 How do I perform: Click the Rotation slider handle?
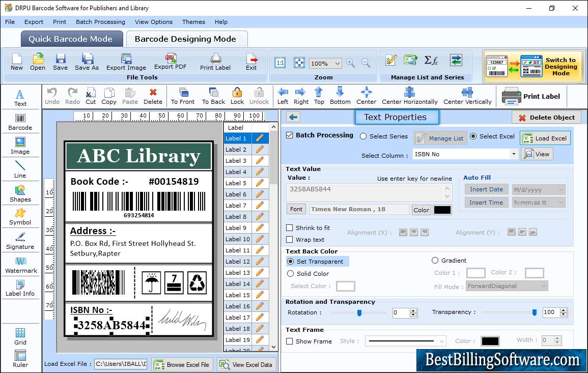[359, 312]
